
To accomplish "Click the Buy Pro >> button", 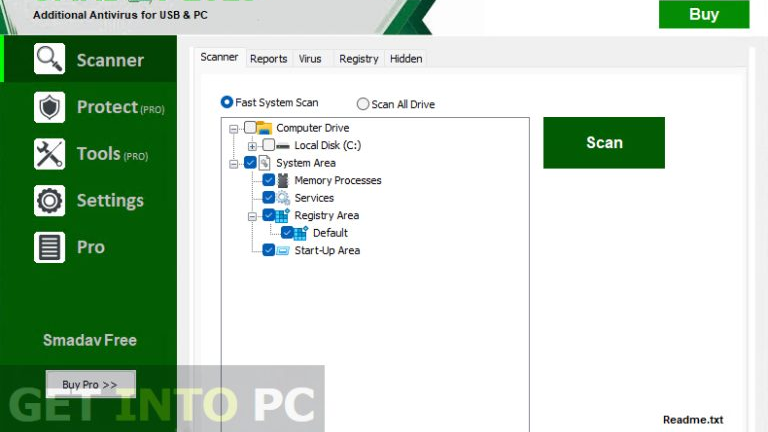I will 91,384.
